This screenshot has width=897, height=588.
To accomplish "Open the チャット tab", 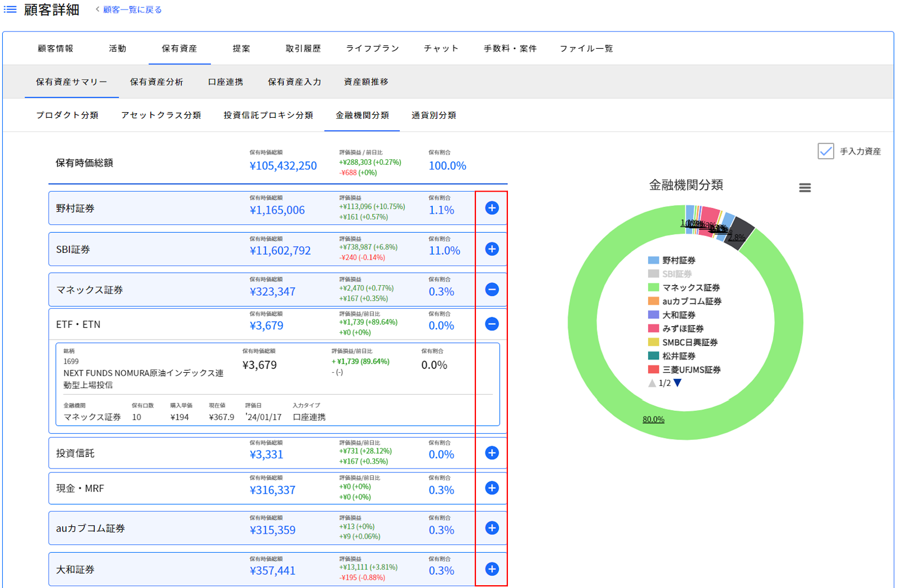I will [441, 49].
